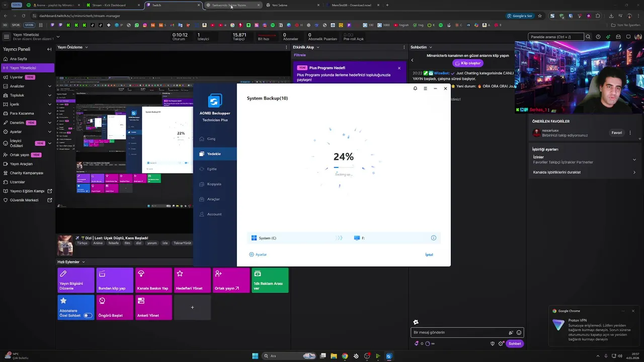644x362 pixels.
Task: Close the Plus Programı Hedefi banner
Action: (399, 68)
